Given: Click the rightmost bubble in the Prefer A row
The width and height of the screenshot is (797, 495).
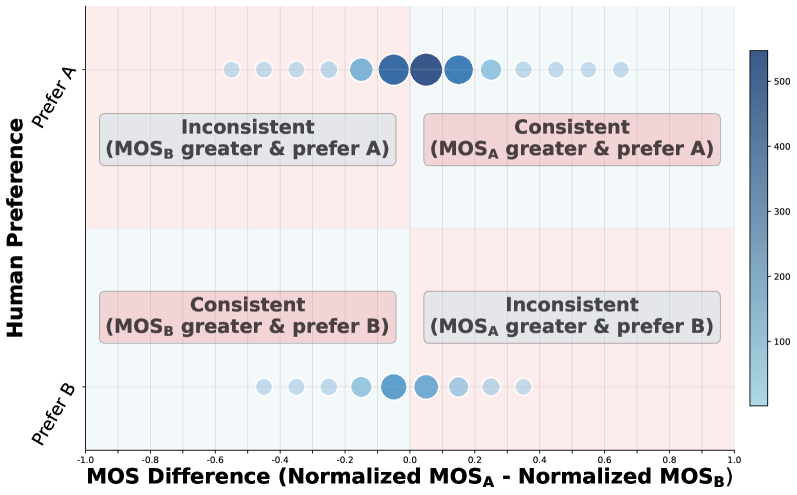Looking at the screenshot, I should click(620, 70).
